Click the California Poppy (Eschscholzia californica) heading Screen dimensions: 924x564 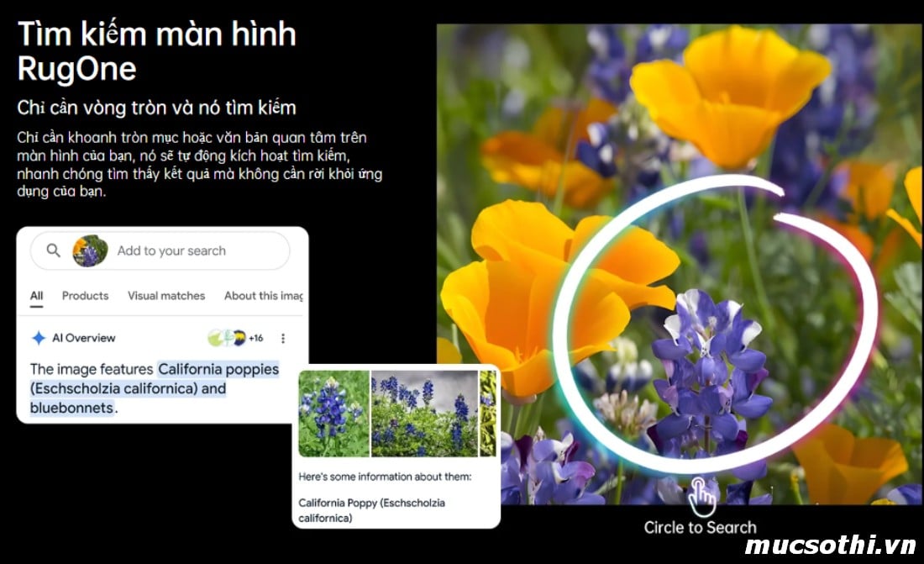pyautogui.click(x=371, y=510)
